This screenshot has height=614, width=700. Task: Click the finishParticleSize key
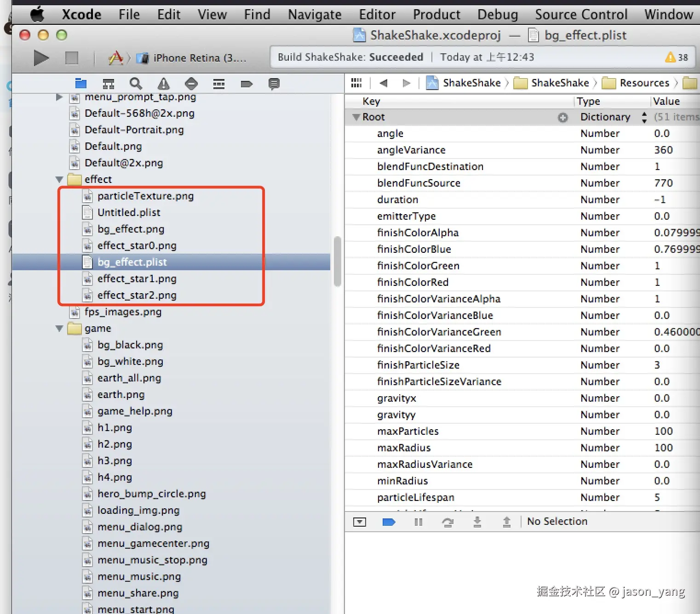(418, 365)
